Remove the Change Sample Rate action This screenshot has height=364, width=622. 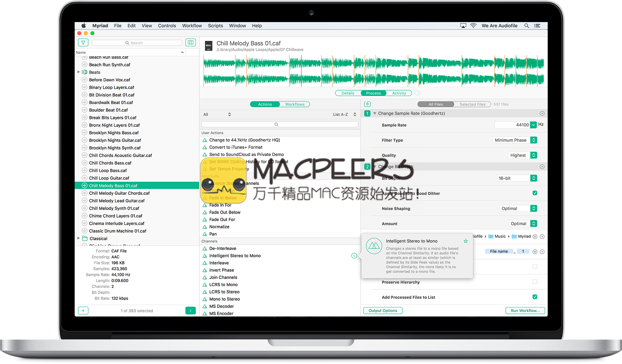point(542,113)
